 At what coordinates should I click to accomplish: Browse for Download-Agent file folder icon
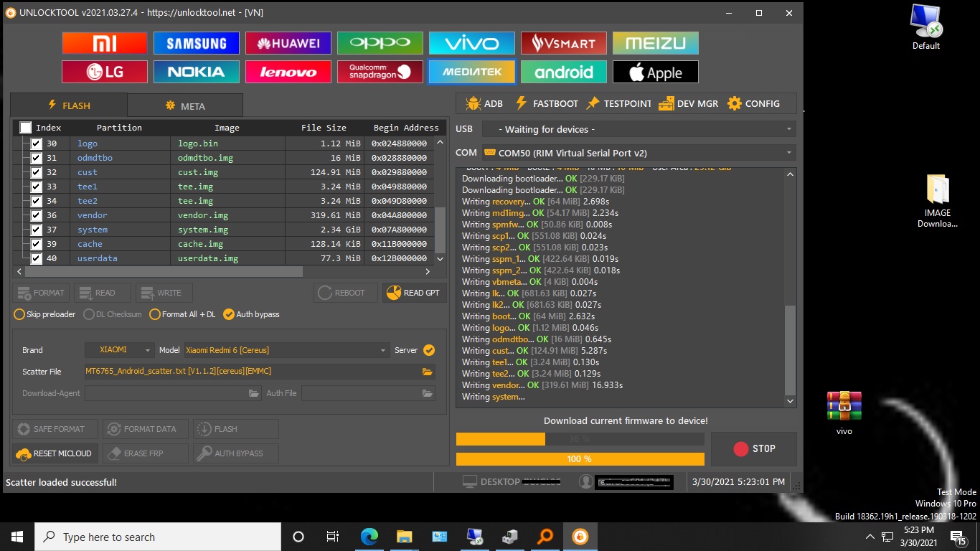point(254,393)
